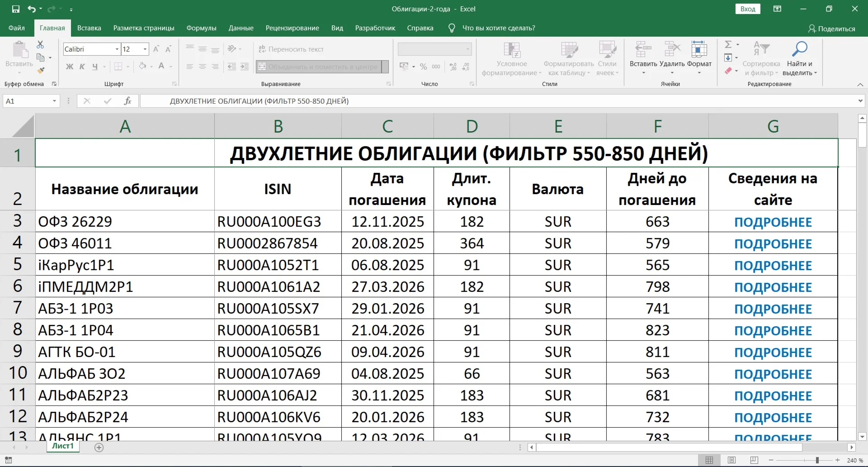Click the autosum sigma icon
The height and width of the screenshot is (467, 868).
click(729, 44)
